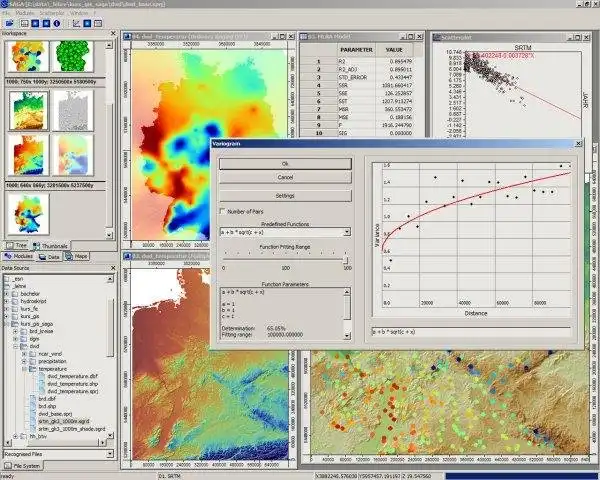Screen dimensions: 600x480
Task: Open the Window menu
Action: tap(79, 13)
